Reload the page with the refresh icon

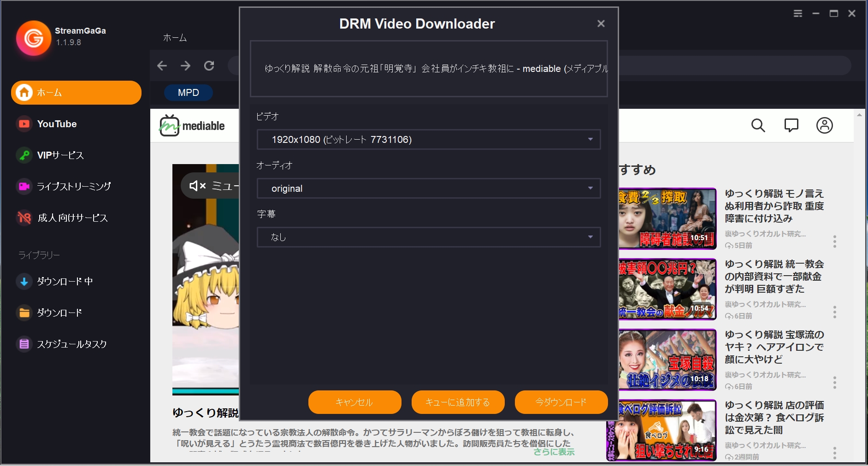pyautogui.click(x=209, y=65)
